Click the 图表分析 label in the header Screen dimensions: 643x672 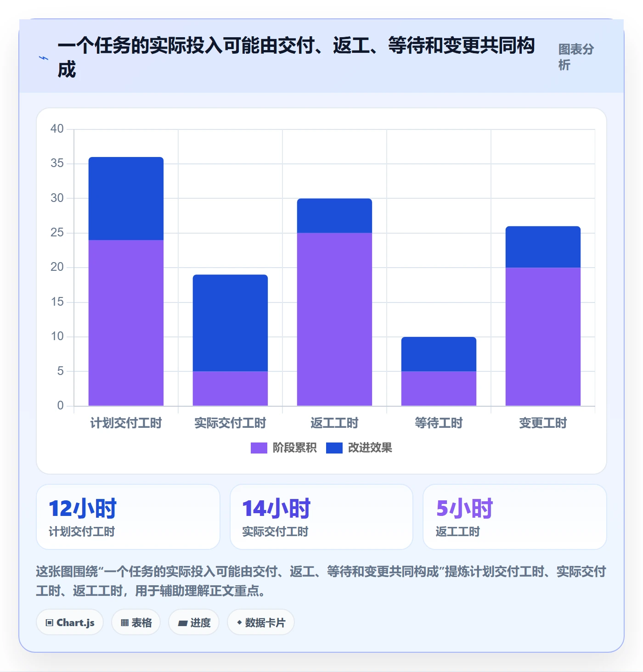(x=576, y=57)
